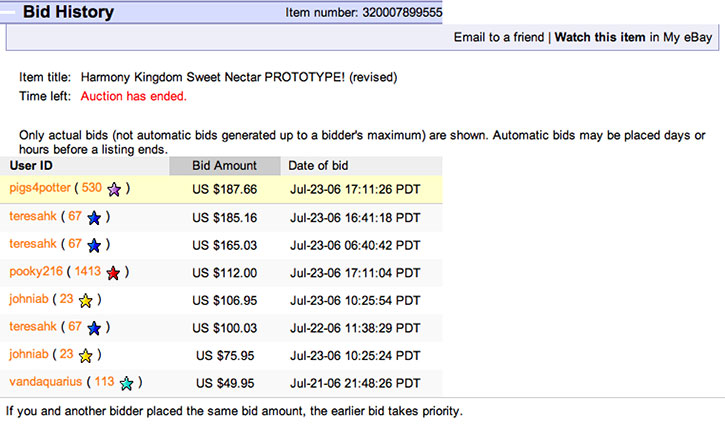Screen dimensions: 725x428
Task: Click the red Auction has ended text
Action: click(134, 96)
